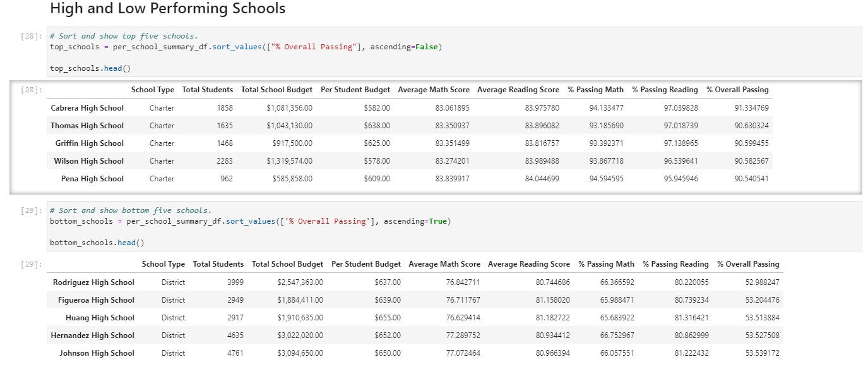Click the 84.044699 average reading score
The height and width of the screenshot is (369, 868).
pos(542,179)
